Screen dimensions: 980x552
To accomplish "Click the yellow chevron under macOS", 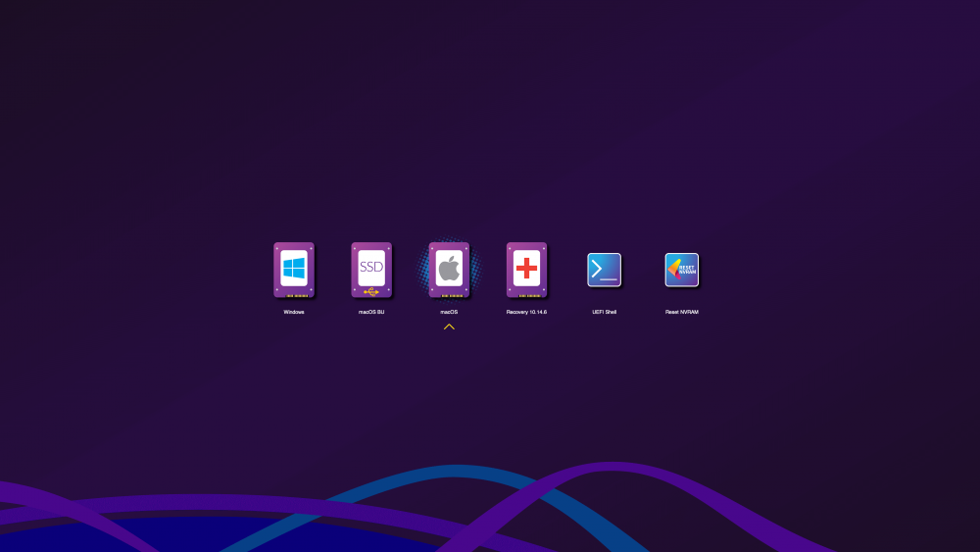I will tap(449, 326).
